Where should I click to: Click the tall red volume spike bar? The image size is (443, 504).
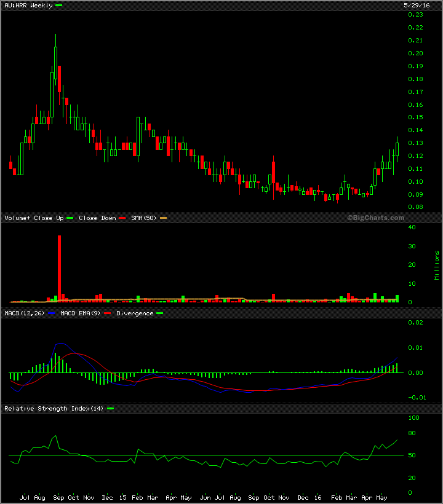click(x=59, y=269)
